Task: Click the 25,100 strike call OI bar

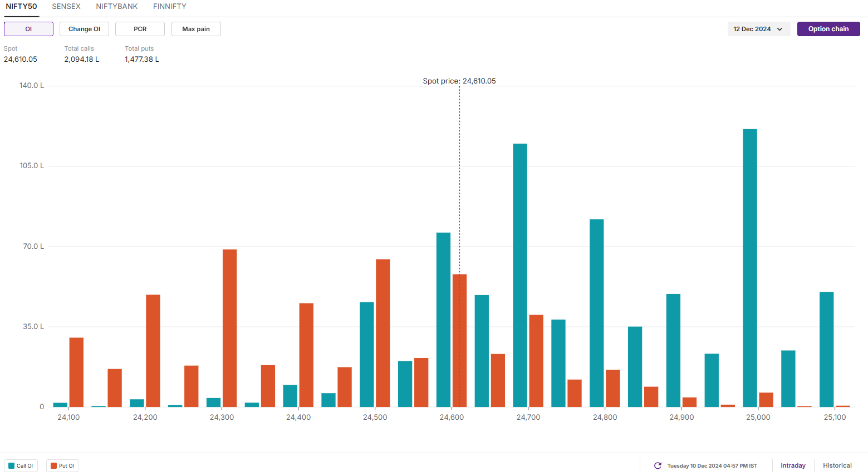Action: click(x=827, y=350)
